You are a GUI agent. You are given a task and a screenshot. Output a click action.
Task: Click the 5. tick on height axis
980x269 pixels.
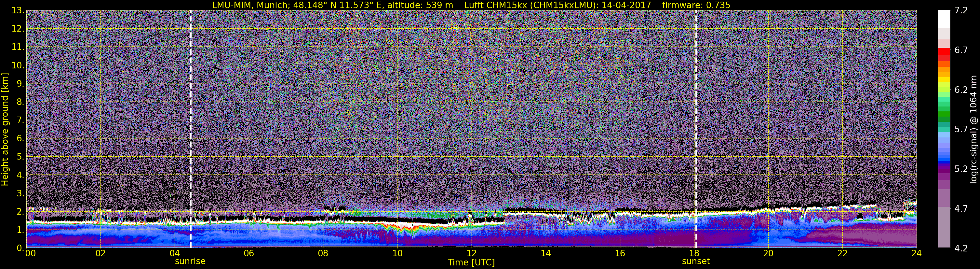coord(20,157)
